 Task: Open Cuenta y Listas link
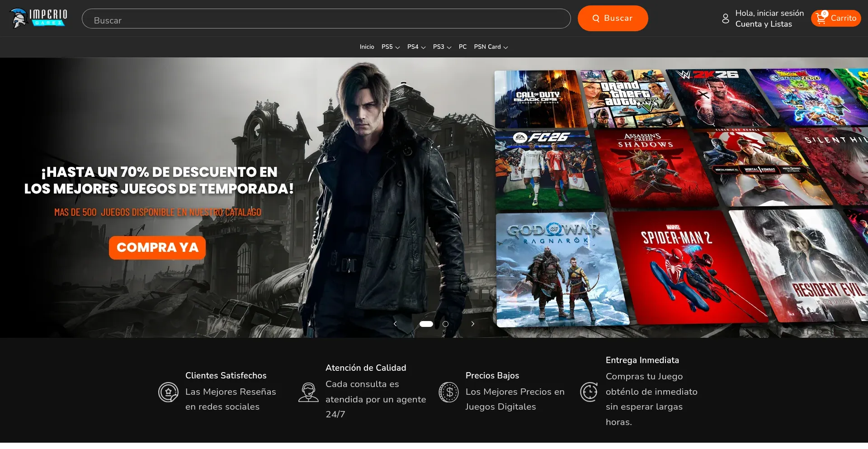coord(764,24)
